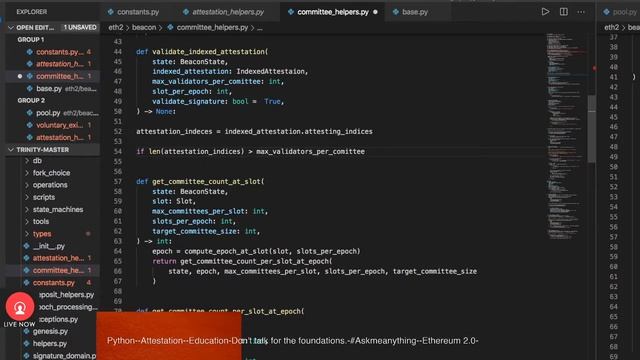640x360 pixels.
Task: Click the committee_helpers.py breadcrumb segment
Action: [212, 27]
